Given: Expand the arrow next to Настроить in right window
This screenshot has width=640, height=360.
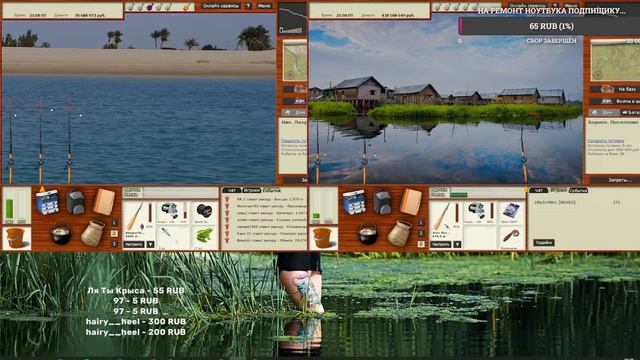Looking at the screenshot, I should tap(457, 244).
